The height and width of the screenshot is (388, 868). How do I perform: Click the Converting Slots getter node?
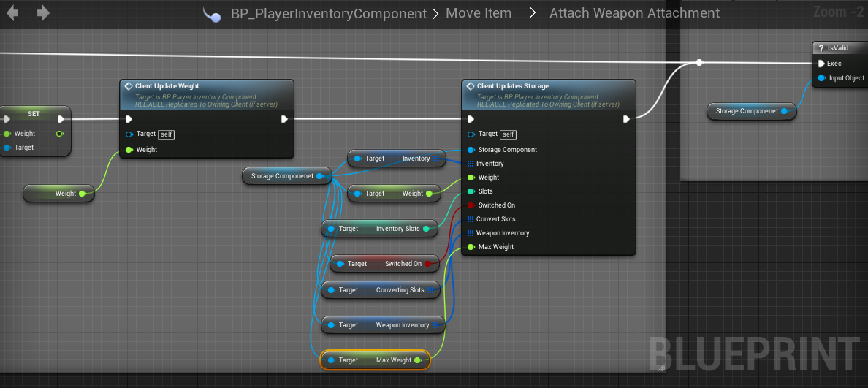coord(382,290)
